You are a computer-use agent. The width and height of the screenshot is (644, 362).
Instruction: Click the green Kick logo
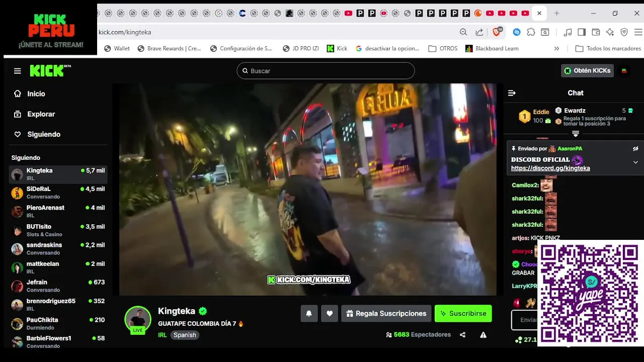pyautogui.click(x=50, y=71)
